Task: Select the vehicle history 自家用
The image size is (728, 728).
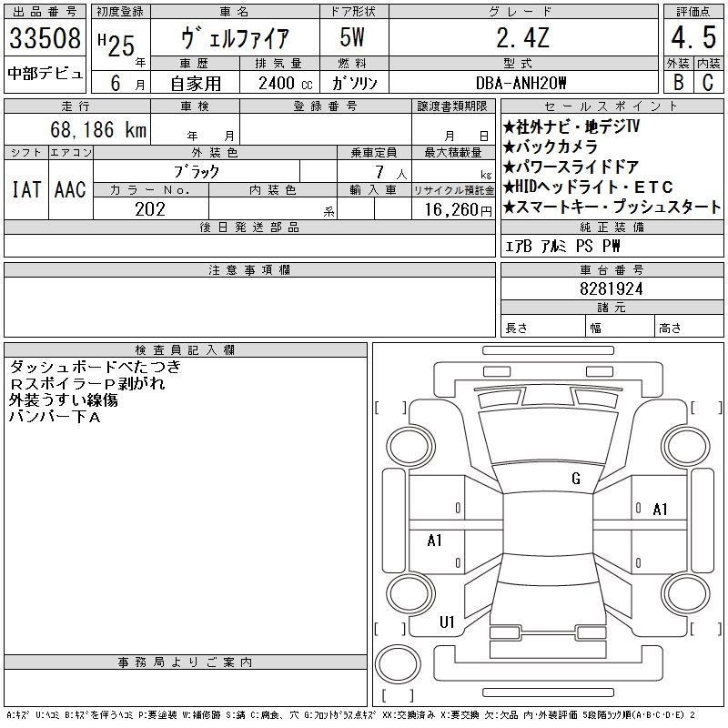Action: click(x=196, y=84)
